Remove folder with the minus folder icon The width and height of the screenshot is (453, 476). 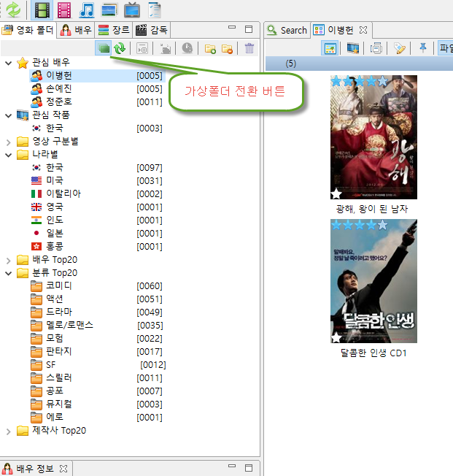point(227,49)
